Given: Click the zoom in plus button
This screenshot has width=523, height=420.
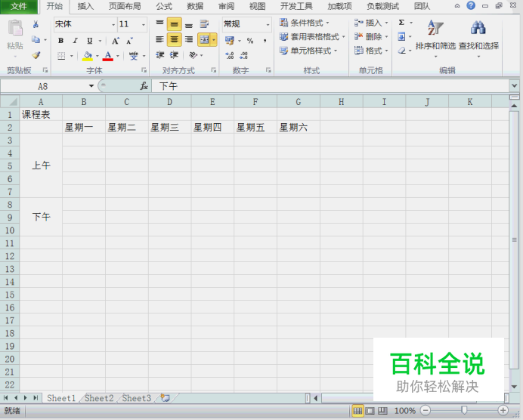Looking at the screenshot, I should tap(503, 410).
